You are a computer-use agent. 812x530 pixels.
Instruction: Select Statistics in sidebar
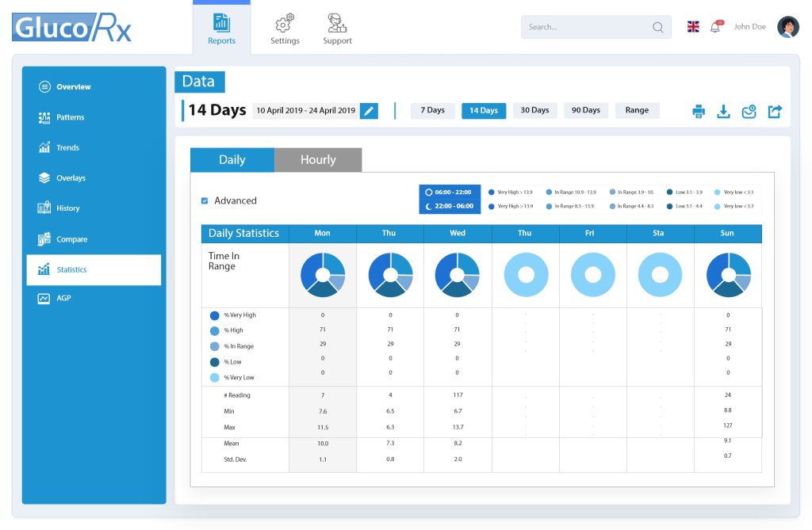(x=94, y=269)
